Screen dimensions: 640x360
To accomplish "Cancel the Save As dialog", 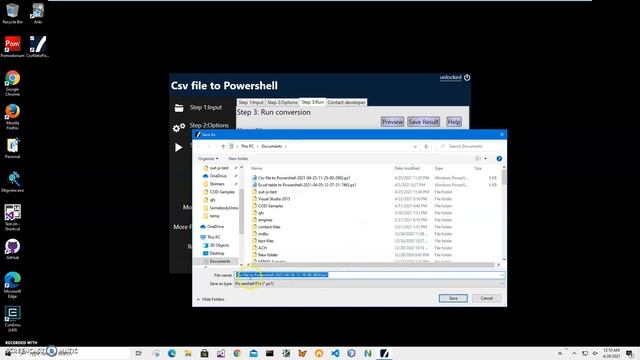I will [x=487, y=298].
